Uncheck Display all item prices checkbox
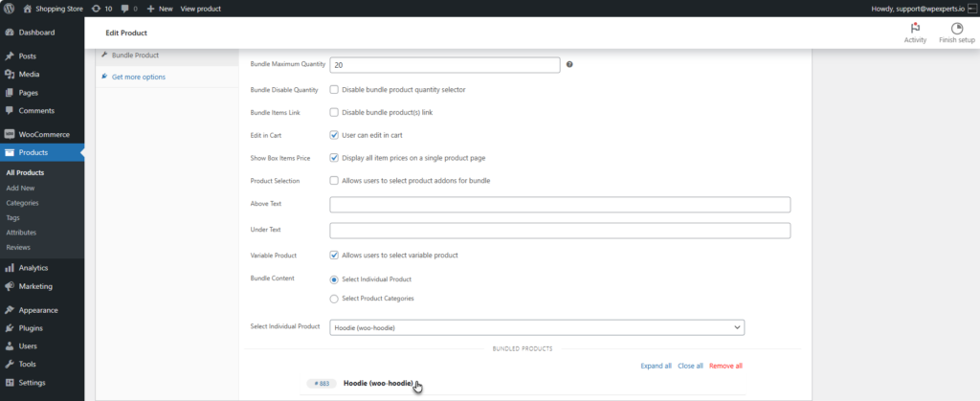This screenshot has height=401, width=980. 334,158
